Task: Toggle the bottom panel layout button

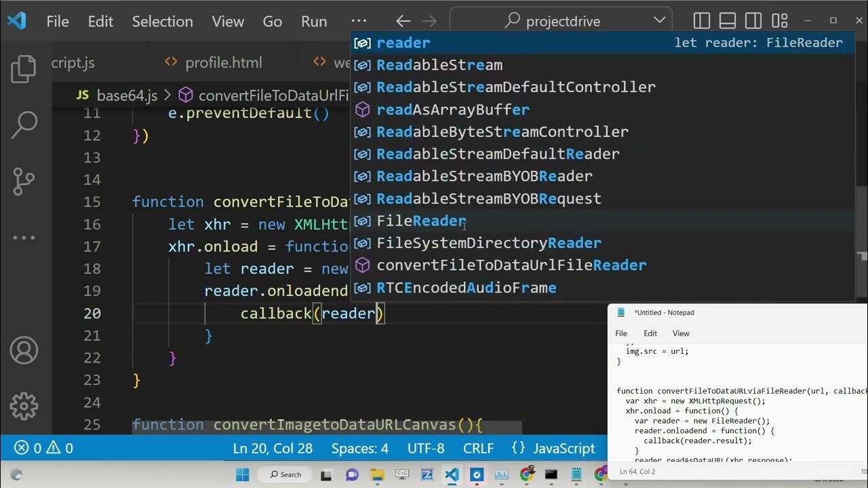Action: [x=728, y=21]
